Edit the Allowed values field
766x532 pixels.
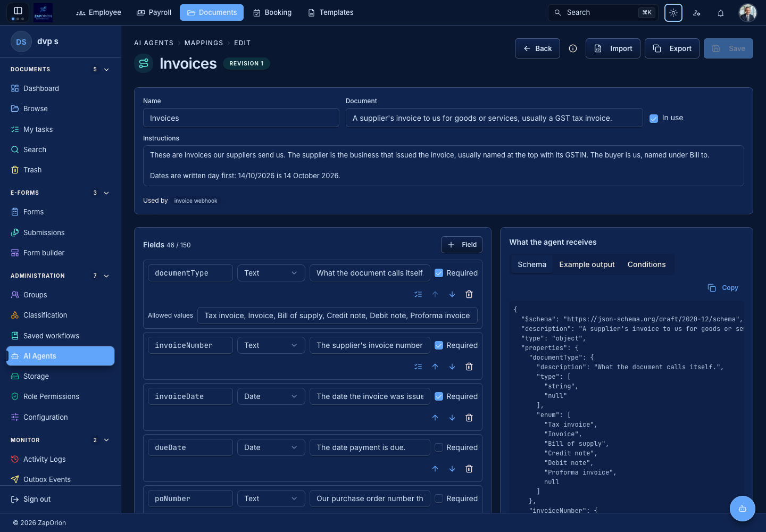point(337,315)
